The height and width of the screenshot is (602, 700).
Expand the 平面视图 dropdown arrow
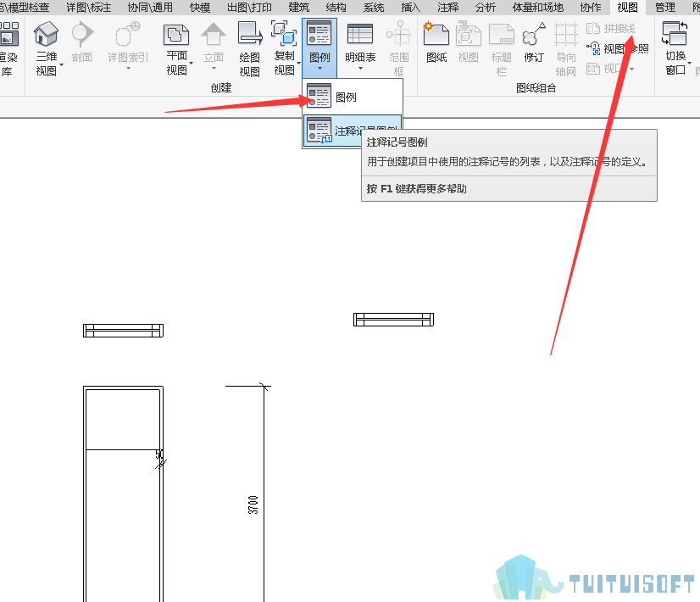click(191, 64)
